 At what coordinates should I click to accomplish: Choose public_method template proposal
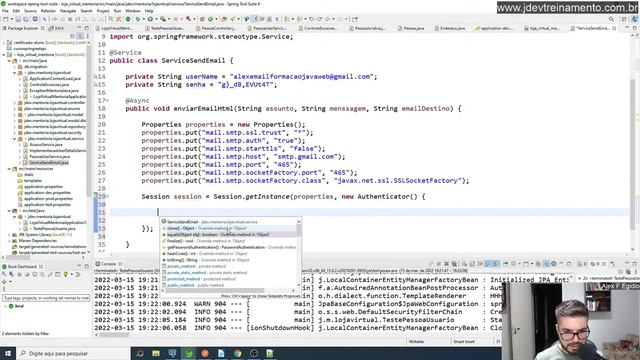(229, 285)
